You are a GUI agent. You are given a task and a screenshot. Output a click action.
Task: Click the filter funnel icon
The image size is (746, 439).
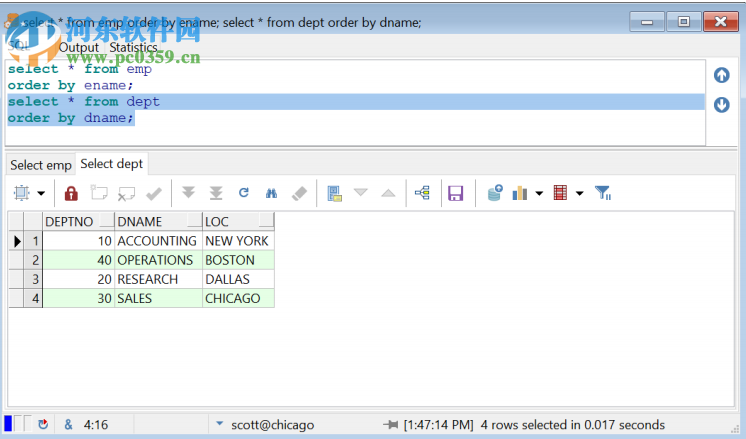(603, 193)
